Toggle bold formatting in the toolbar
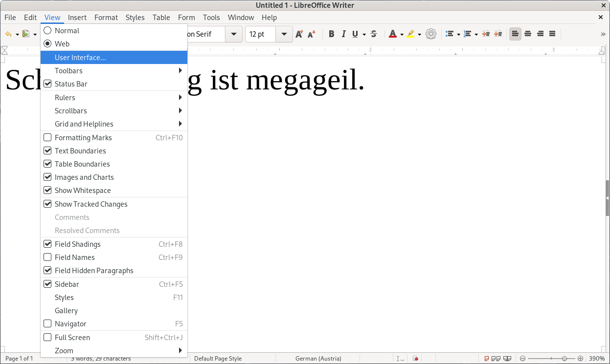The image size is (610, 364). 331,34
